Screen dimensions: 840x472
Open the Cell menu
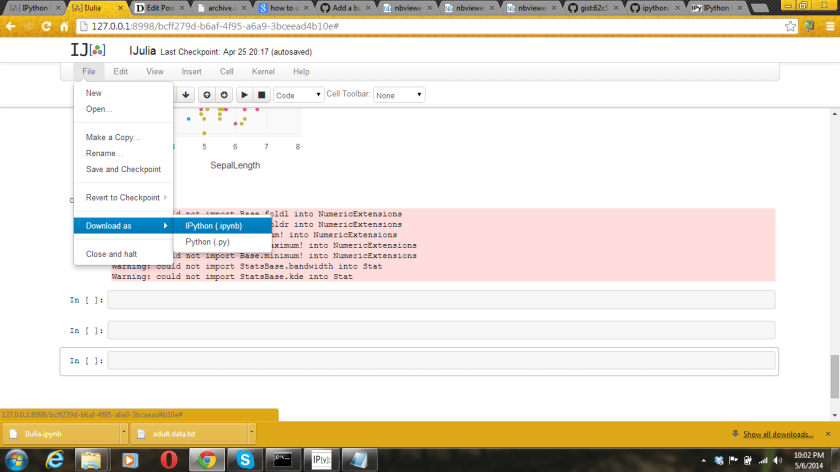(227, 71)
